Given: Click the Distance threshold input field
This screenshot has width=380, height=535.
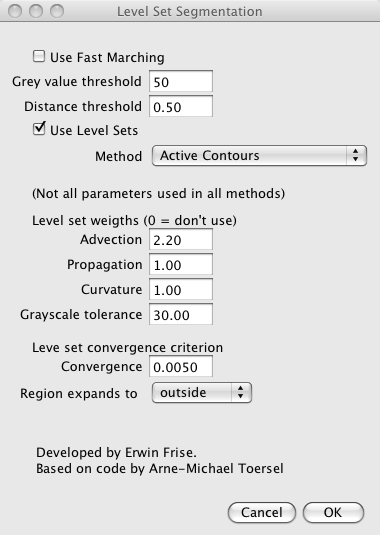Looking at the screenshot, I should click(x=181, y=106).
